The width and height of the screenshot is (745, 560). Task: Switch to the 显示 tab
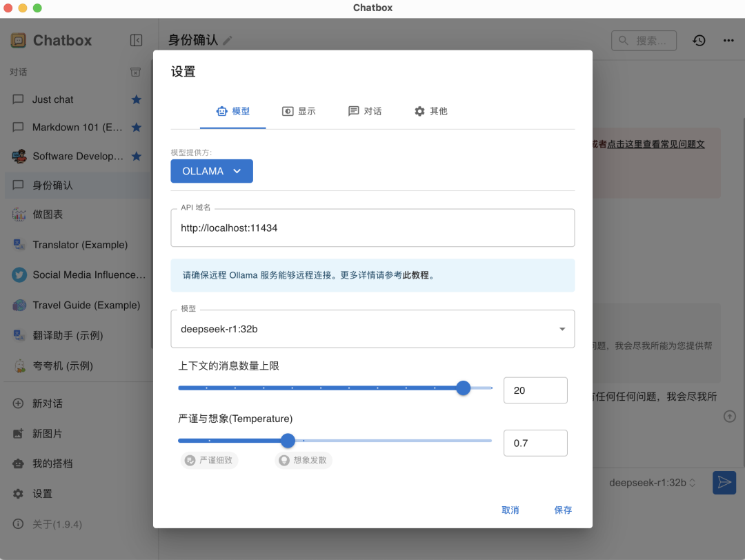coord(299,111)
